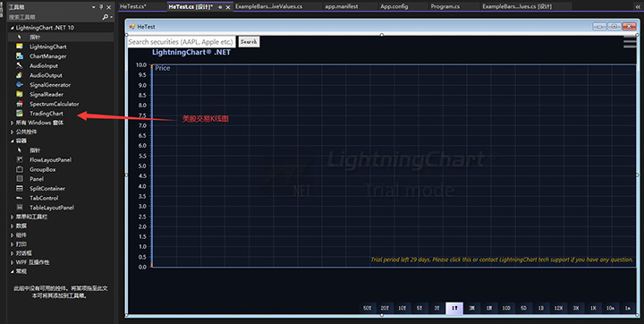This screenshot has width=644, height=324.
Task: Select the AudioOutput component icon
Action: (x=20, y=75)
